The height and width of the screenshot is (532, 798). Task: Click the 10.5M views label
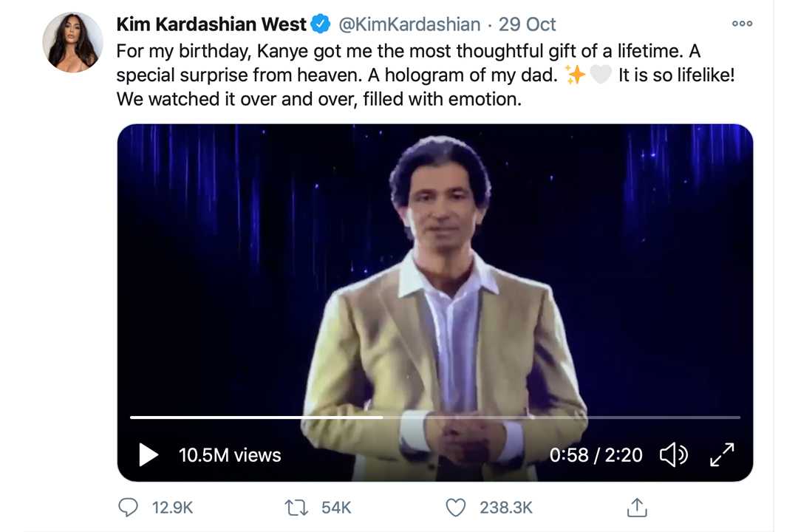click(230, 454)
